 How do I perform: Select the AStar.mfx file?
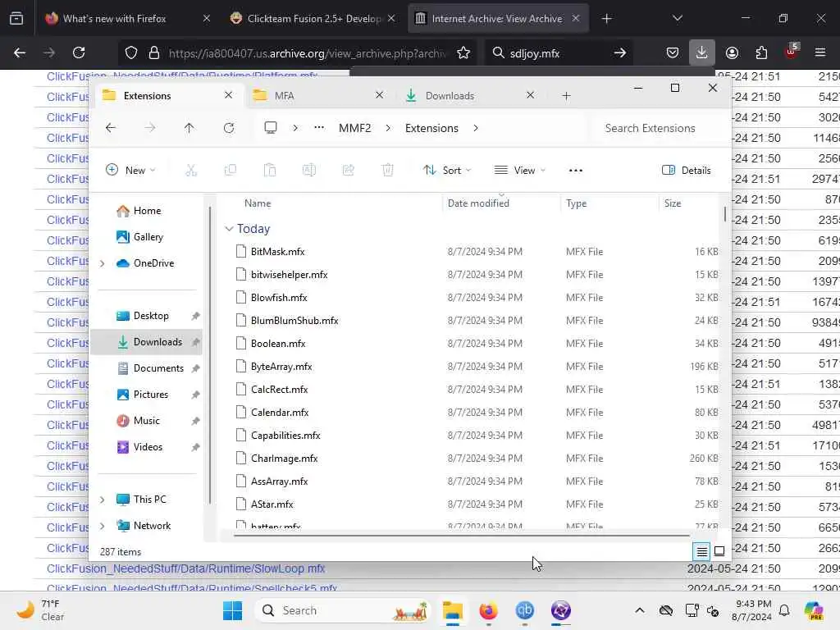point(272,504)
